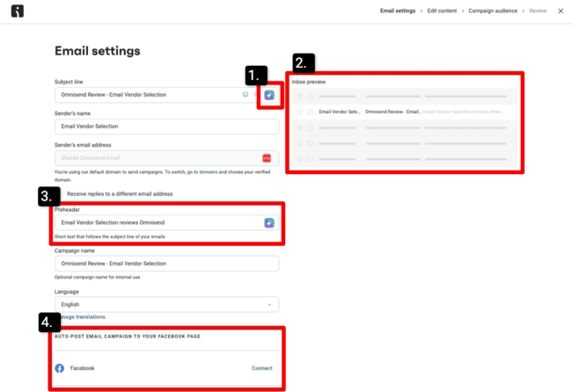Follow the domains link

click(209, 172)
